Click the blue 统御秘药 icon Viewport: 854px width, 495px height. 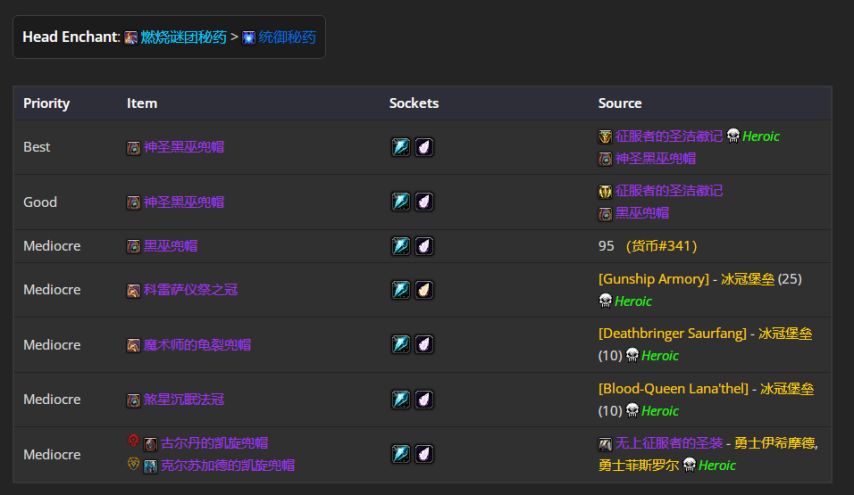[248, 38]
